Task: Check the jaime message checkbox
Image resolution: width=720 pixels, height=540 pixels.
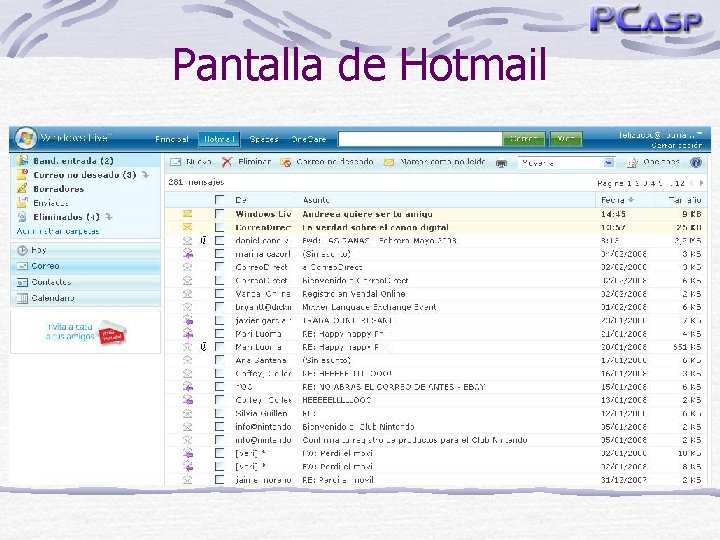Action: tap(219, 480)
